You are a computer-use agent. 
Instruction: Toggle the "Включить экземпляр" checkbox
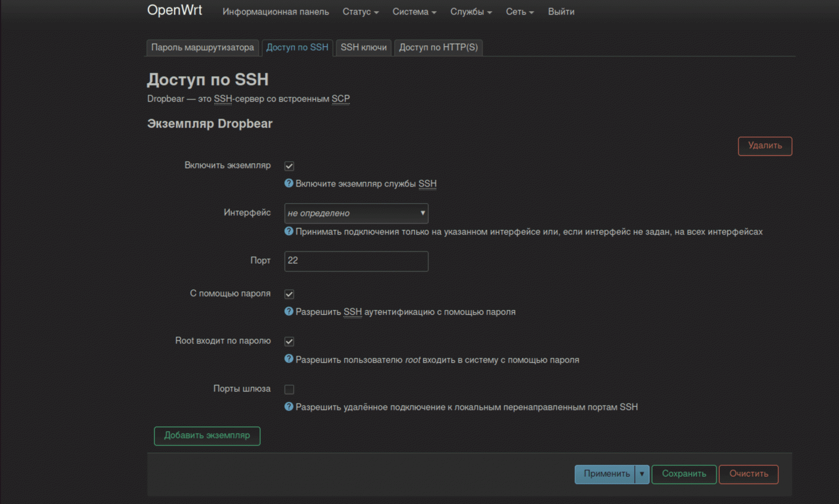point(289,166)
